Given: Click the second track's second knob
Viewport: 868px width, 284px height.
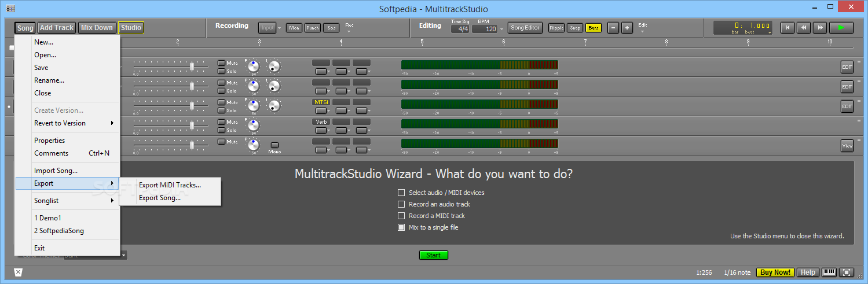Looking at the screenshot, I should tap(274, 86).
